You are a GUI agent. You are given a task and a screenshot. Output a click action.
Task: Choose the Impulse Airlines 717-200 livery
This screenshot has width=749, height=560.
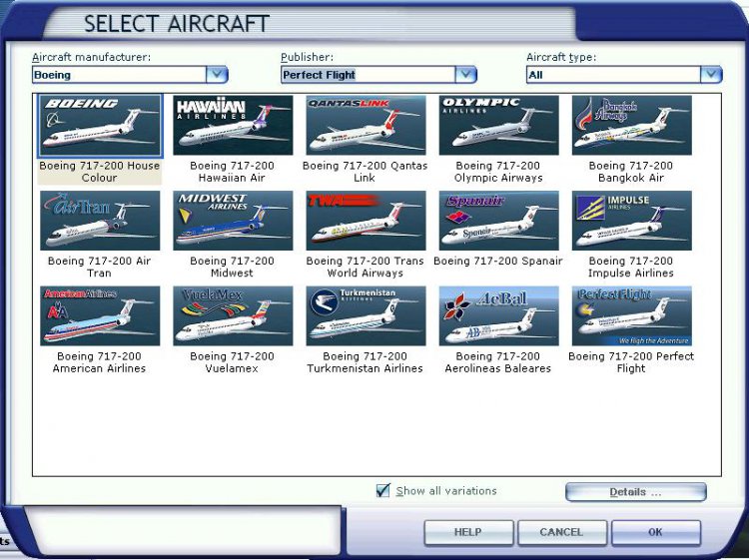coord(631,221)
